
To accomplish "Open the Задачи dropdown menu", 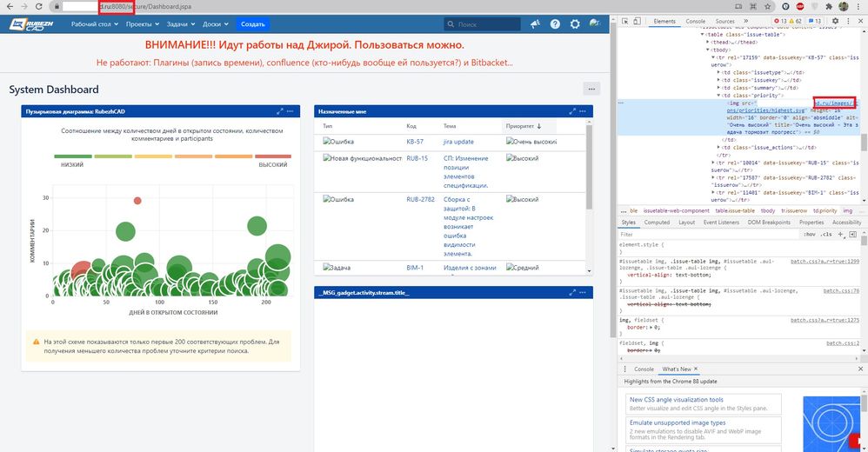I will [181, 24].
